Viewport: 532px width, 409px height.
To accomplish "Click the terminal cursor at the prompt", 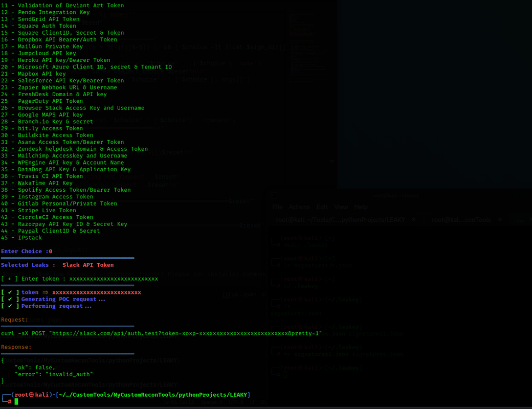I will click(16, 402).
